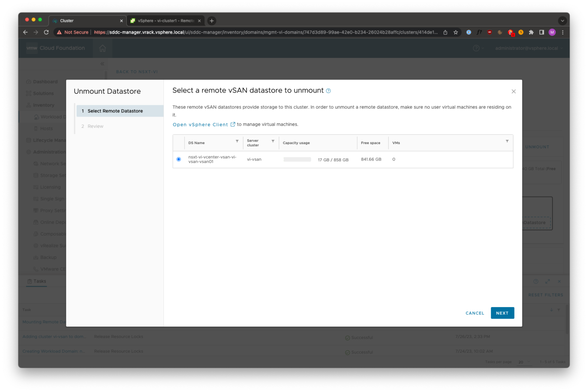This screenshot has width=588, height=392.
Task: Select the nsxt-vi-vcenter-vsan datastore radio button
Action: click(178, 159)
